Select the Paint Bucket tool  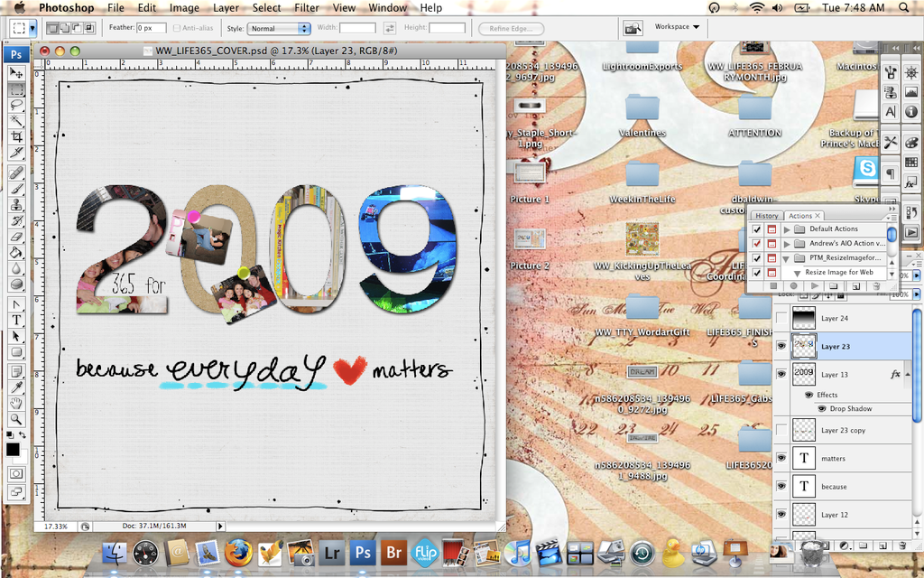tap(16, 252)
